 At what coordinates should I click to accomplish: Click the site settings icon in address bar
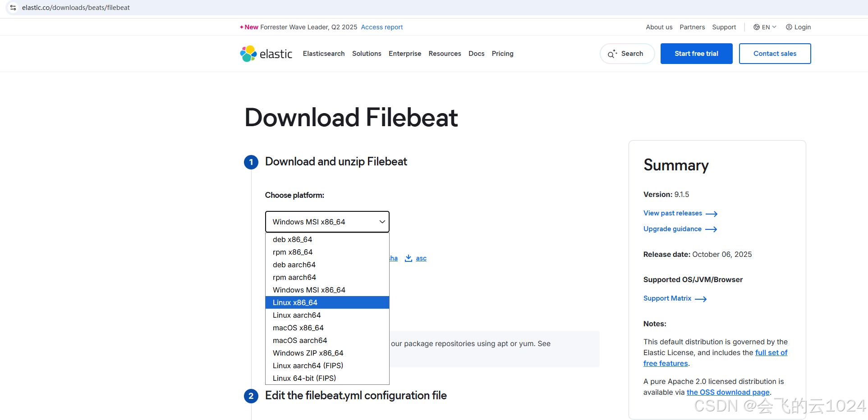13,8
